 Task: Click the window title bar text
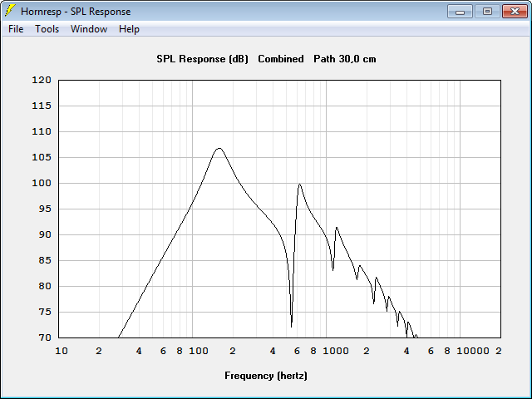pos(76,12)
